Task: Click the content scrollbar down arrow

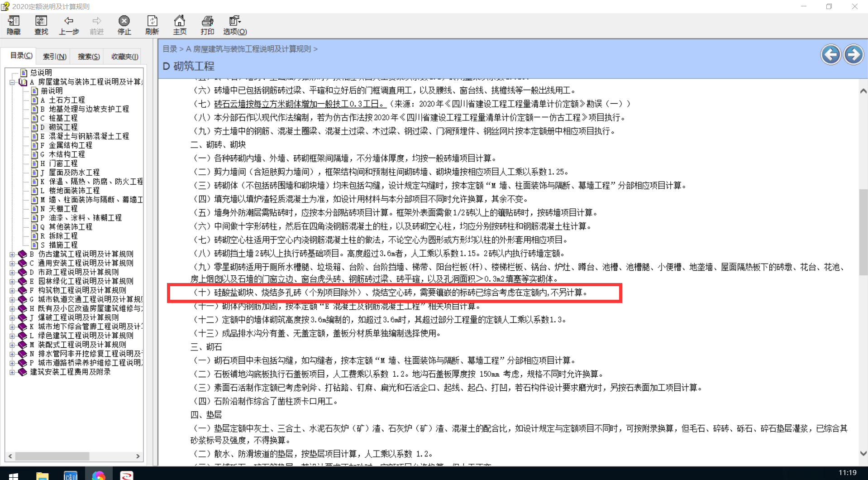Action: [x=863, y=453]
